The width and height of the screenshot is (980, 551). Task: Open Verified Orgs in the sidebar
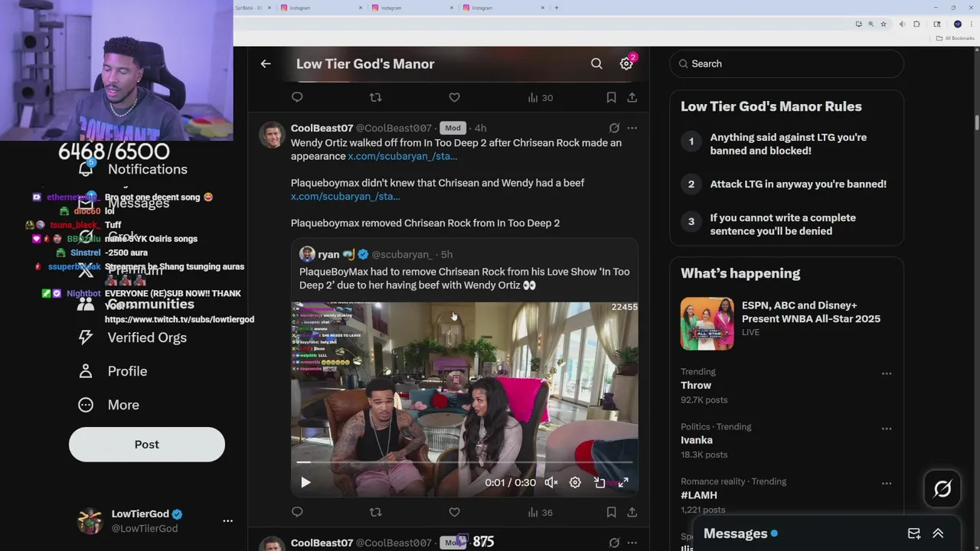(x=133, y=337)
